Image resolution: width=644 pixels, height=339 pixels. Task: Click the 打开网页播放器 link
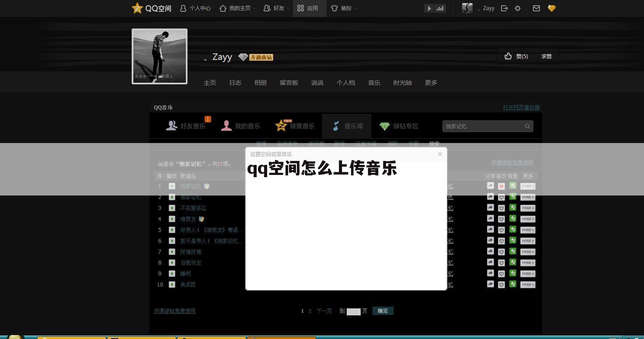[x=521, y=107]
